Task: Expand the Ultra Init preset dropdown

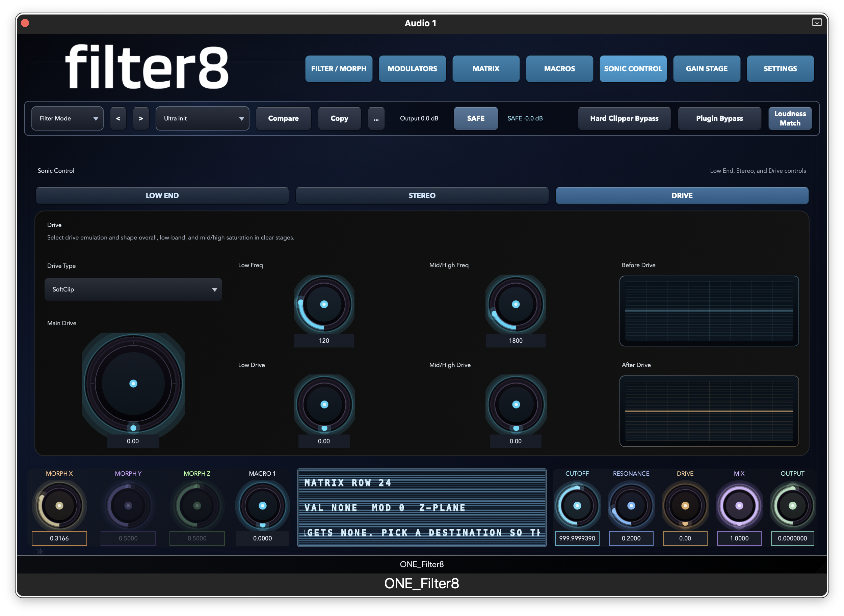Action: (202, 118)
